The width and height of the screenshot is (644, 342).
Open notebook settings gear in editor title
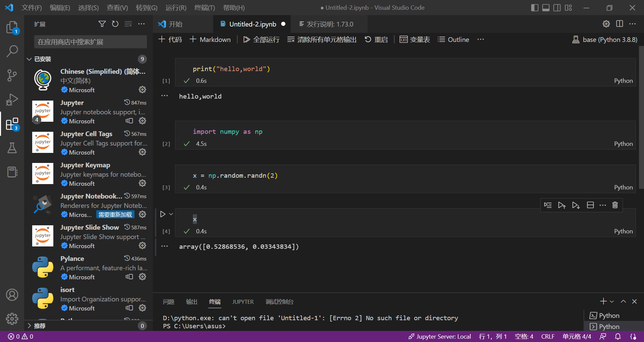(606, 24)
